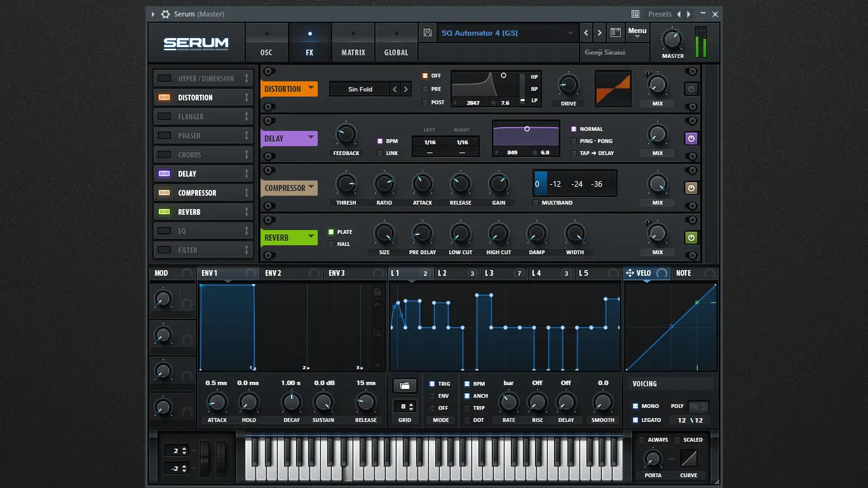868x488 pixels.
Task: Open the LFO shape folder icon
Action: point(405,386)
